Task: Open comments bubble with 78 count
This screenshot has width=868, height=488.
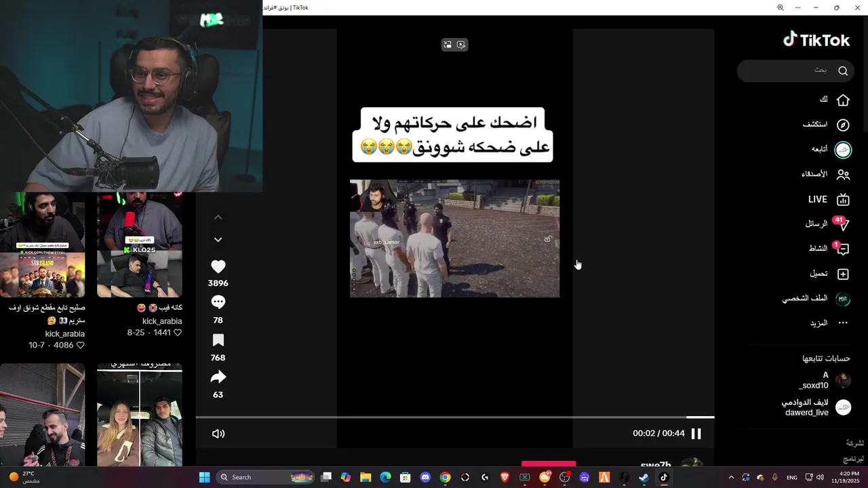Action: (218, 302)
